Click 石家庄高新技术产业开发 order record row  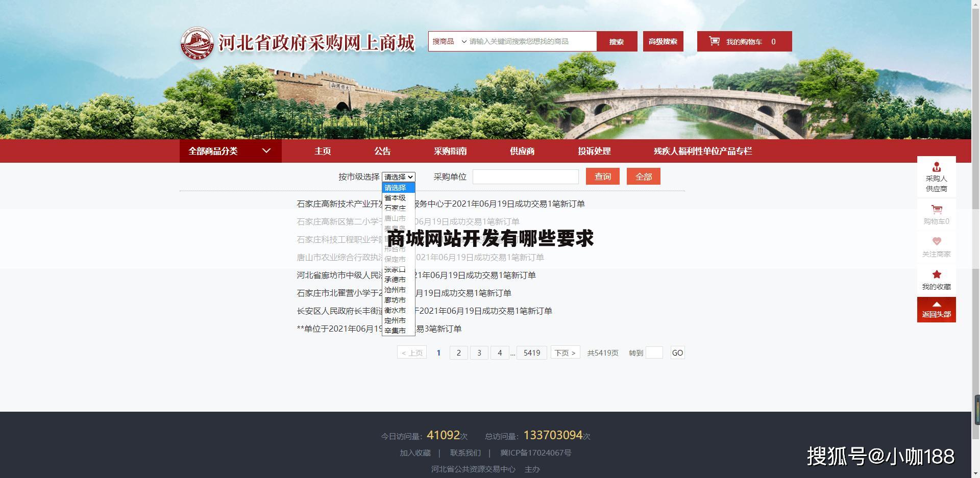(x=441, y=204)
